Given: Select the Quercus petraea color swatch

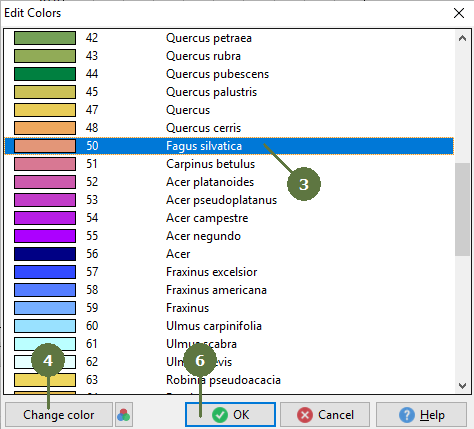Looking at the screenshot, I should (x=45, y=38).
